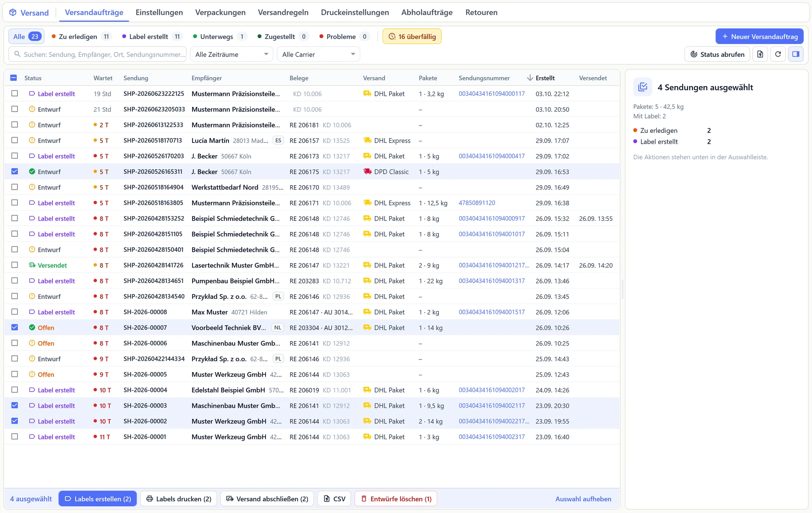Click the DPD Classic truck icon
Screen dimensions: 812x513
367,171
